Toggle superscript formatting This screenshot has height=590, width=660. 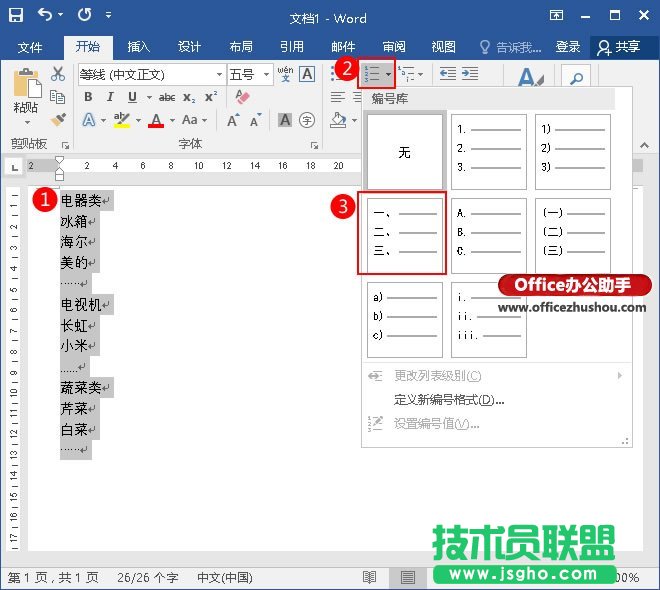pos(210,97)
